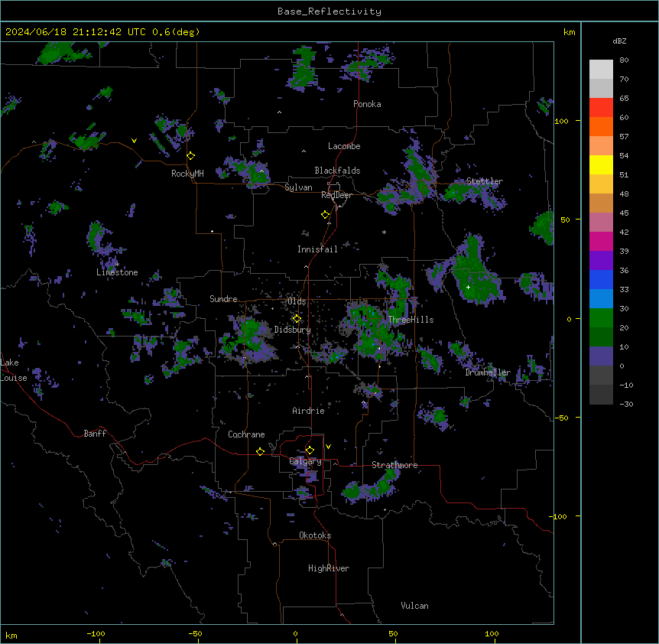659x644 pixels.
Task: Click the Innisfail city label
Action: [317, 249]
